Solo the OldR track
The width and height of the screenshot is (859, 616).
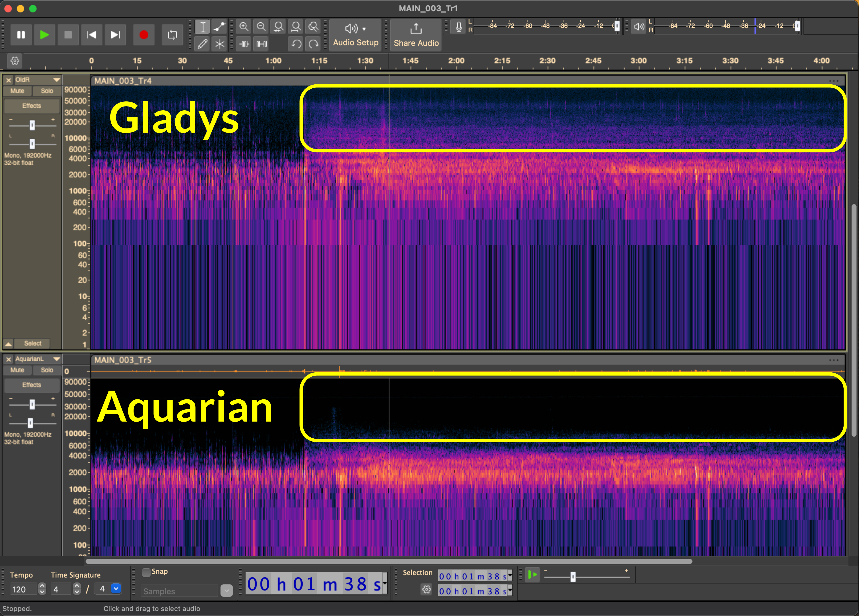click(x=47, y=91)
